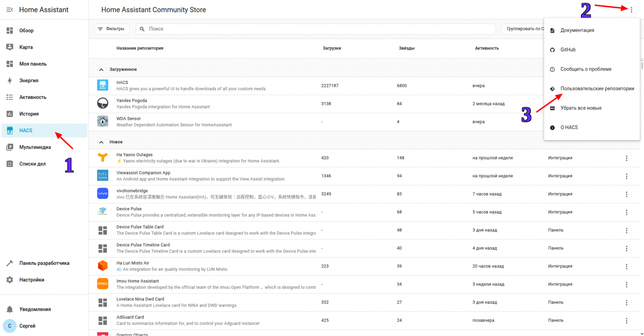Open the Группировать по grouping dropdown
Viewport: 644px width, 336px height.
523,29
